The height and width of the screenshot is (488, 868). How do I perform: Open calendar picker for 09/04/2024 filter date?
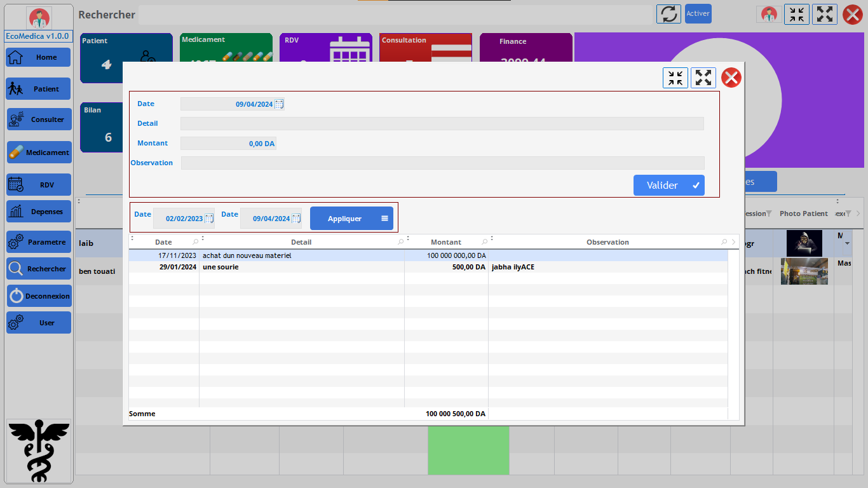point(296,219)
